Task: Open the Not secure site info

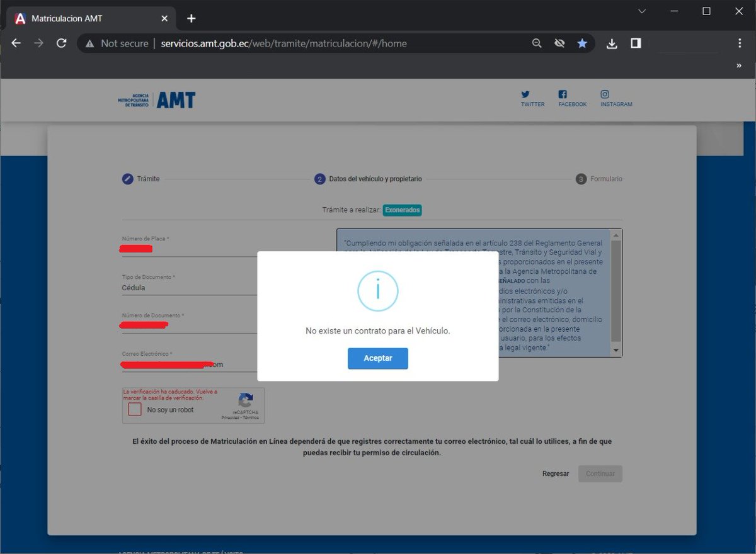Action: click(117, 43)
